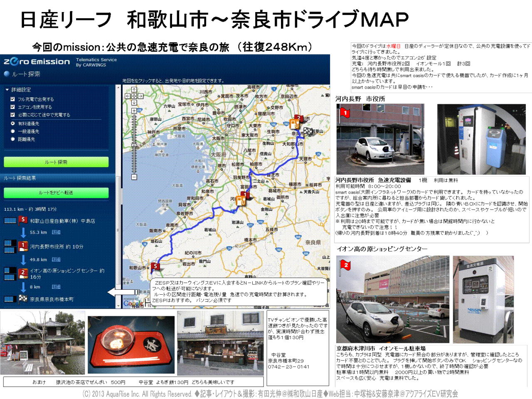Pan the map up with the arrow
The width and height of the screenshot is (532, 399).
134,90
